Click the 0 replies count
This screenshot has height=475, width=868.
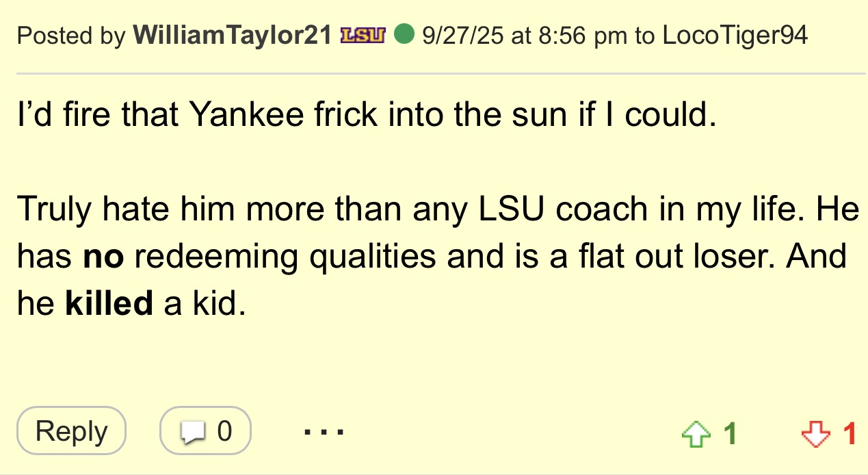[x=224, y=432]
